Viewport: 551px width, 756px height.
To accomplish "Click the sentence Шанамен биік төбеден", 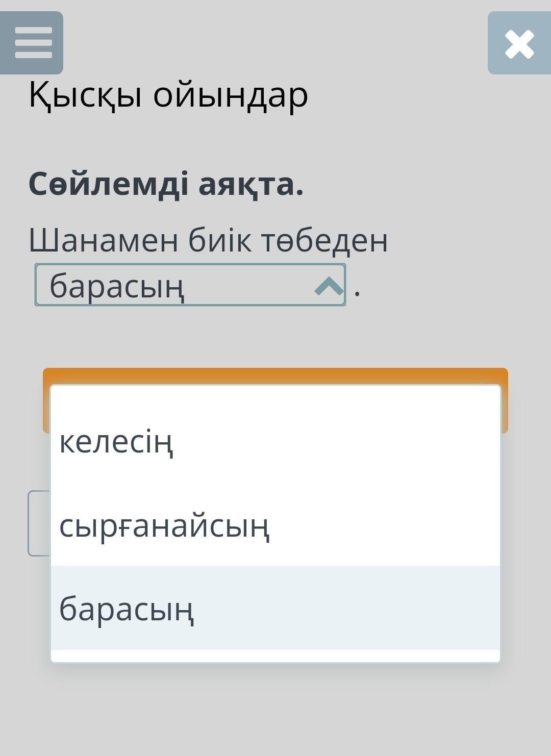I will point(208,240).
